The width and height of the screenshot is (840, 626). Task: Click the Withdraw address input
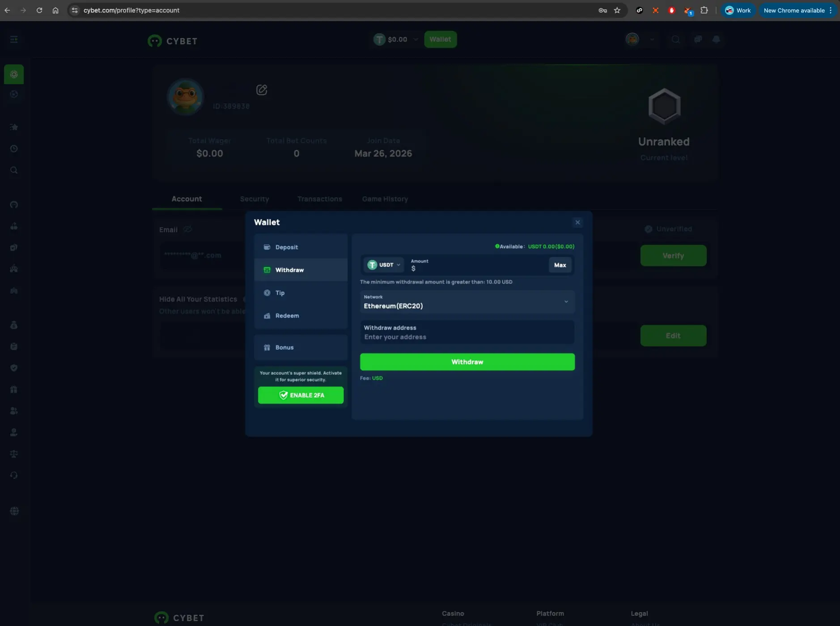click(467, 332)
